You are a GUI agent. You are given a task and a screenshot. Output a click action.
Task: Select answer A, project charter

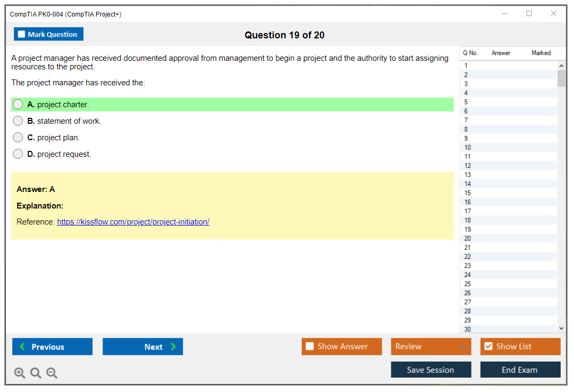[x=18, y=105]
